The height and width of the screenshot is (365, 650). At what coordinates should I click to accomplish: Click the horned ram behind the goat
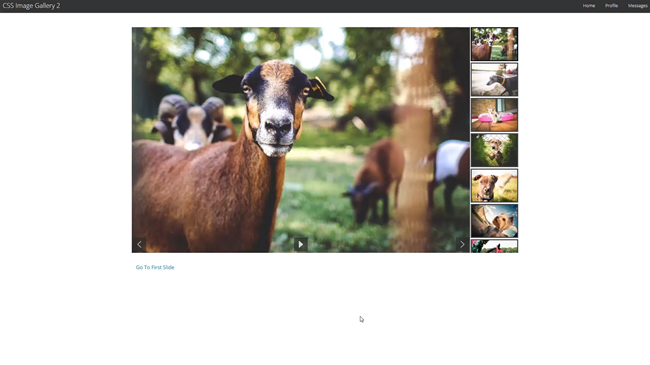point(192,122)
